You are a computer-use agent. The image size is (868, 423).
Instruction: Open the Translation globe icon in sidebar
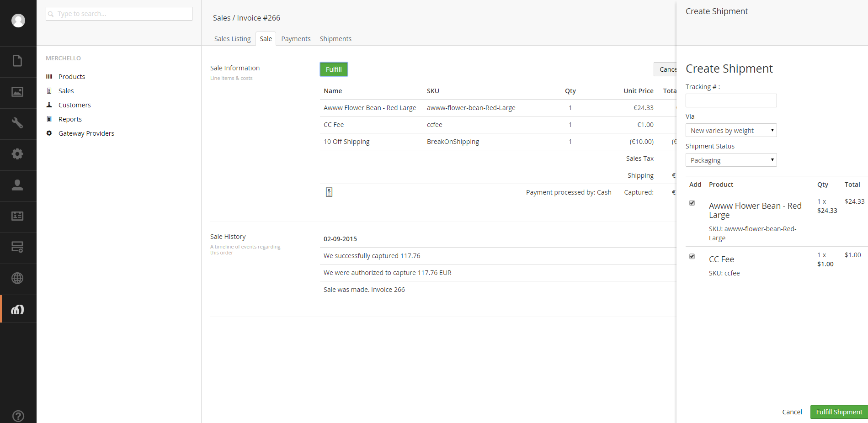[17, 278]
